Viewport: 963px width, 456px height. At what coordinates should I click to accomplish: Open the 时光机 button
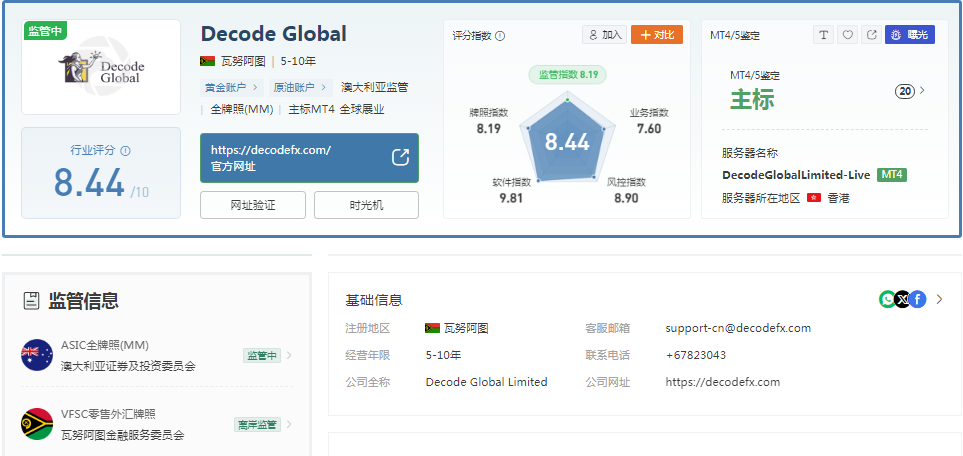(x=366, y=205)
